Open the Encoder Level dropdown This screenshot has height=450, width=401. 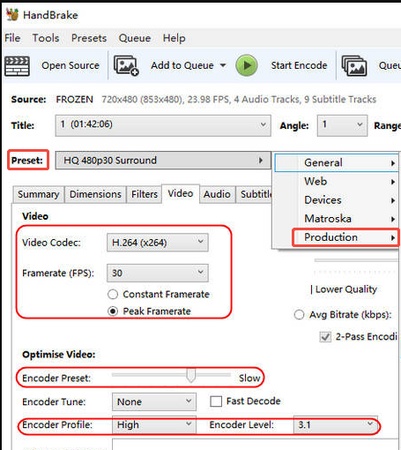[335, 425]
